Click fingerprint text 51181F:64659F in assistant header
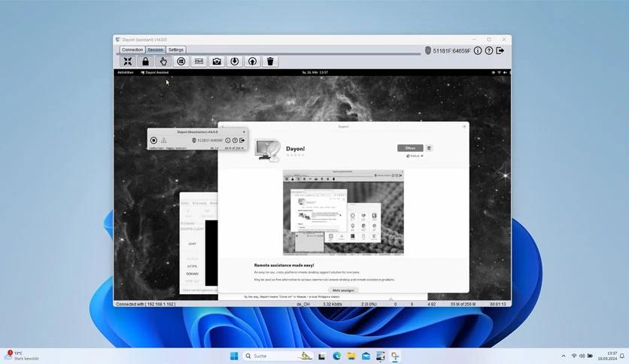This screenshot has width=629, height=364. click(451, 51)
